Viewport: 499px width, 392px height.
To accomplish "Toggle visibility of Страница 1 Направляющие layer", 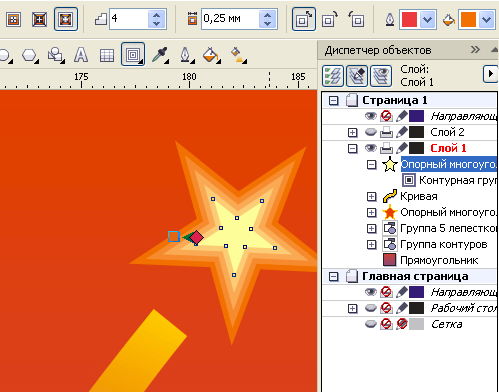I will [x=371, y=116].
